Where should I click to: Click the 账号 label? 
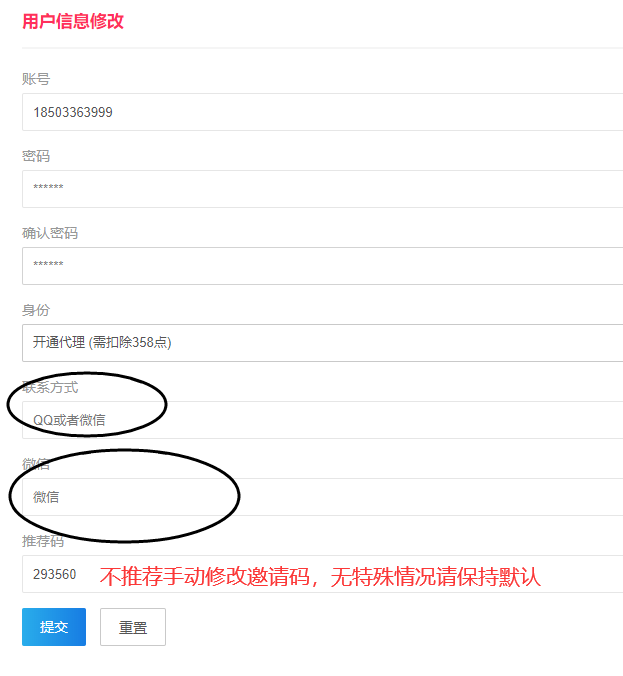36,79
